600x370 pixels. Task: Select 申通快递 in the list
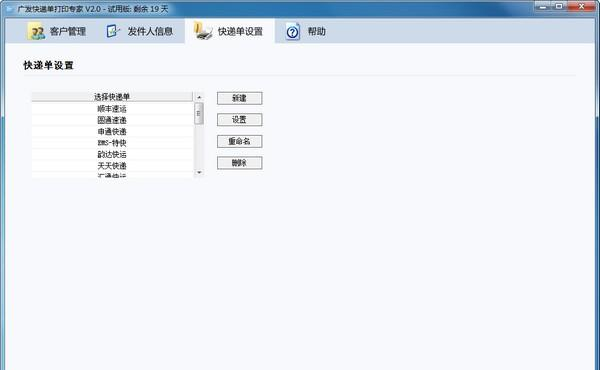tap(112, 132)
